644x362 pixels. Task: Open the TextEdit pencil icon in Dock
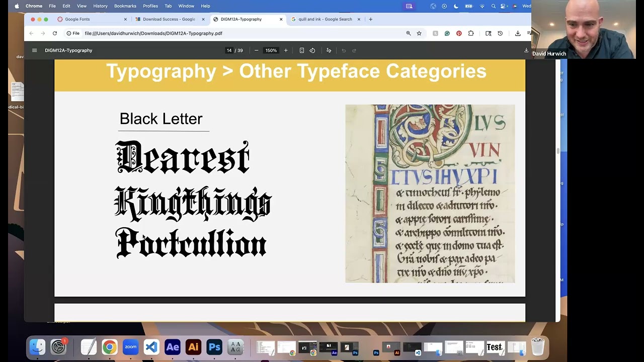tap(89, 347)
